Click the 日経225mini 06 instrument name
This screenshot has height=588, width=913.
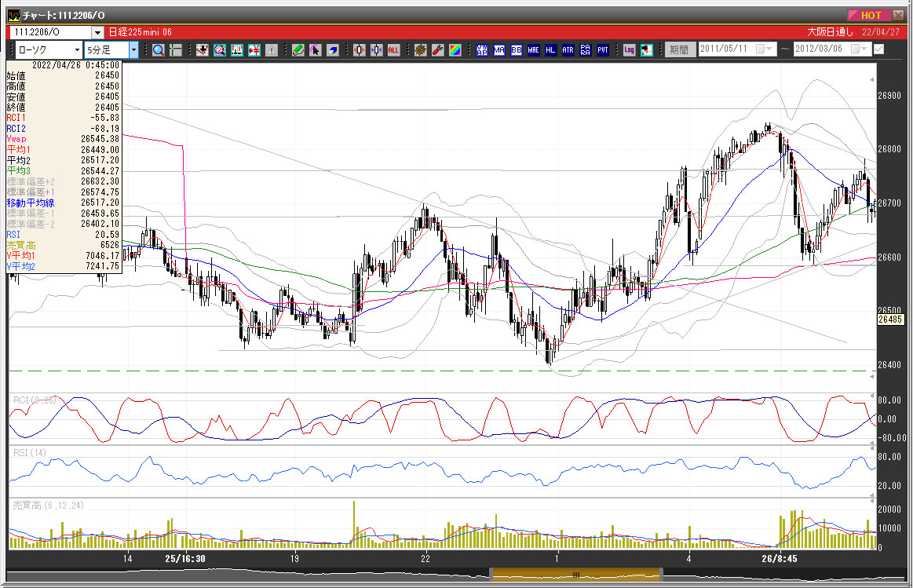pos(140,33)
